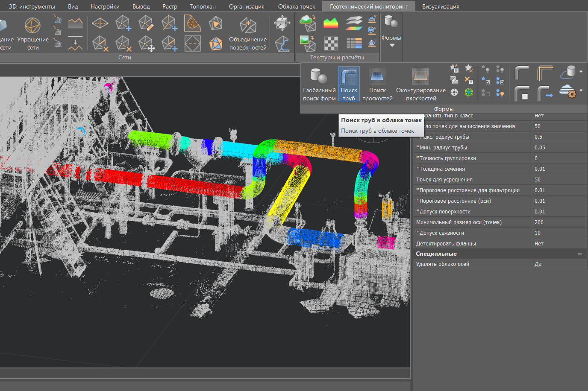Click the Упрощение сети mesh icon
588x391 pixels.
pos(33,26)
